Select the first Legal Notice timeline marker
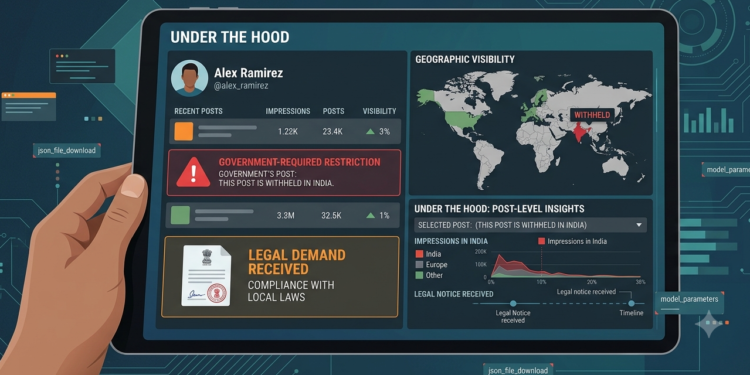The width and height of the screenshot is (750, 375). [513, 303]
